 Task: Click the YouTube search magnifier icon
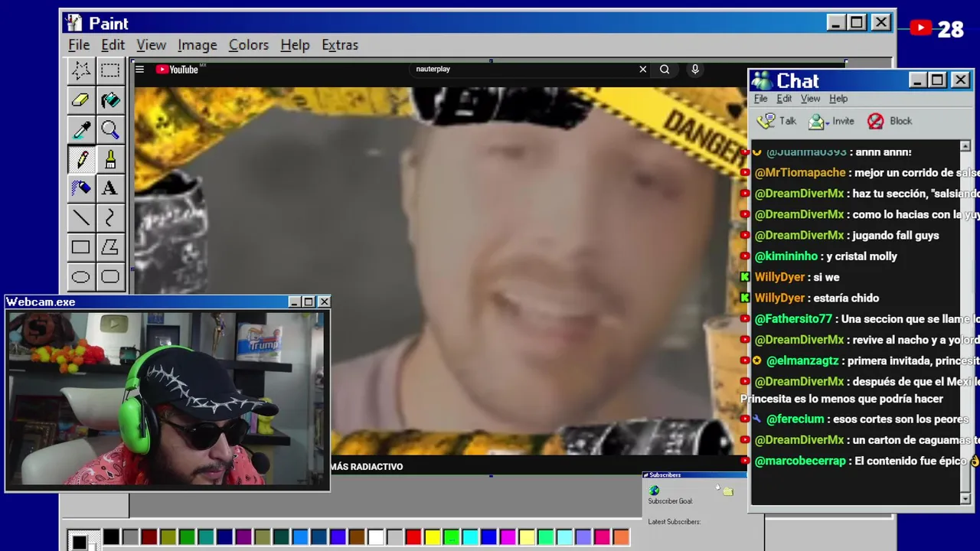665,69
